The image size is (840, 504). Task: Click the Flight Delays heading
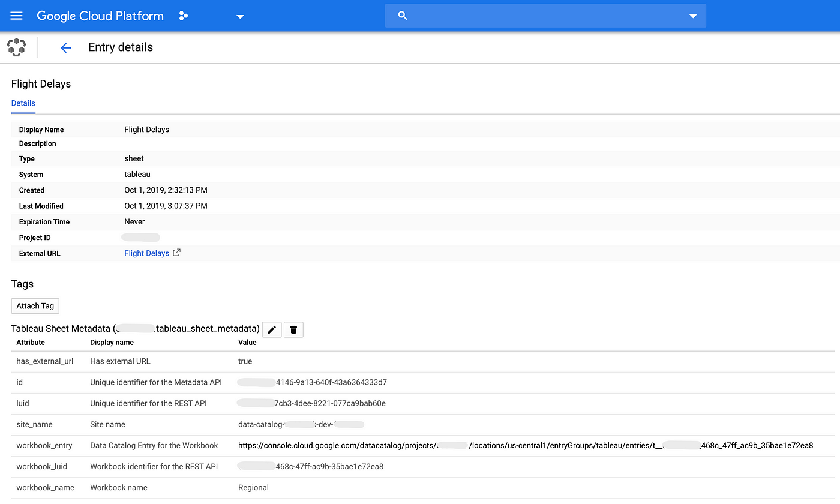[x=41, y=84]
